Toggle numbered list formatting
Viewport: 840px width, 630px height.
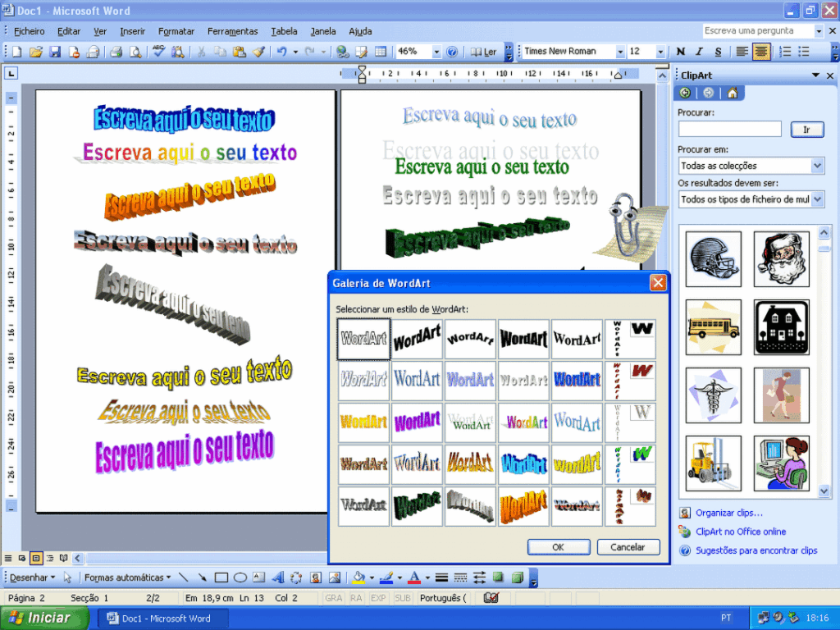[x=785, y=52]
